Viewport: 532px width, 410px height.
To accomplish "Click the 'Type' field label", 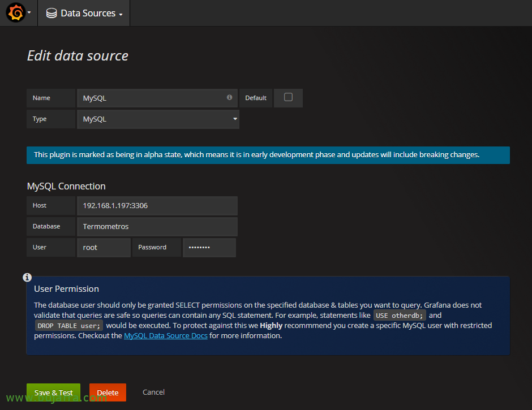I will [x=51, y=119].
